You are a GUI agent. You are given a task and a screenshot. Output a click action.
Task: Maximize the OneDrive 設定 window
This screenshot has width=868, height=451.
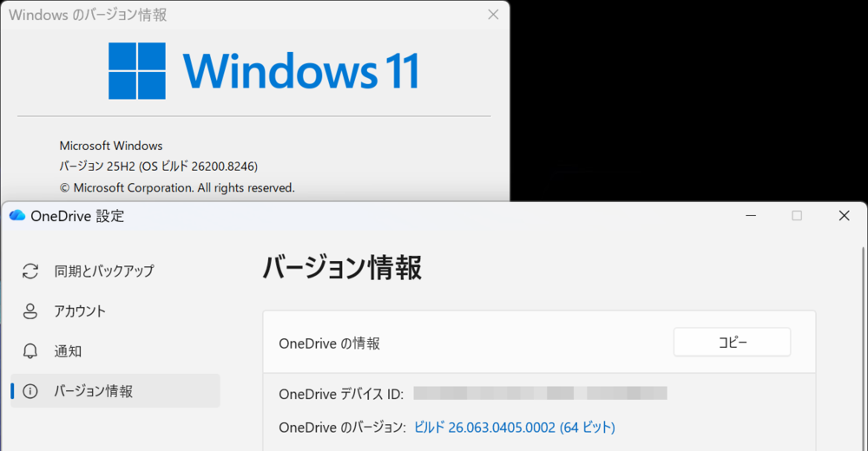[x=797, y=215]
